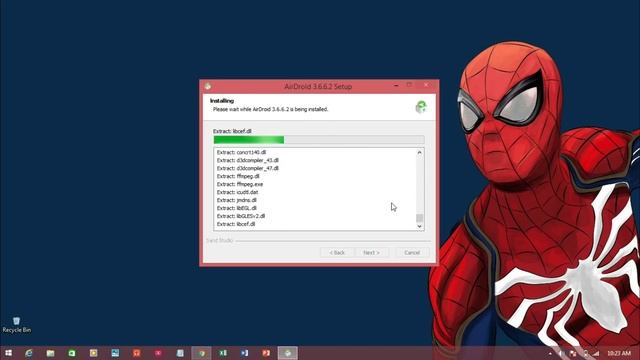Switch to Chrome in the taskbar

tap(202, 353)
